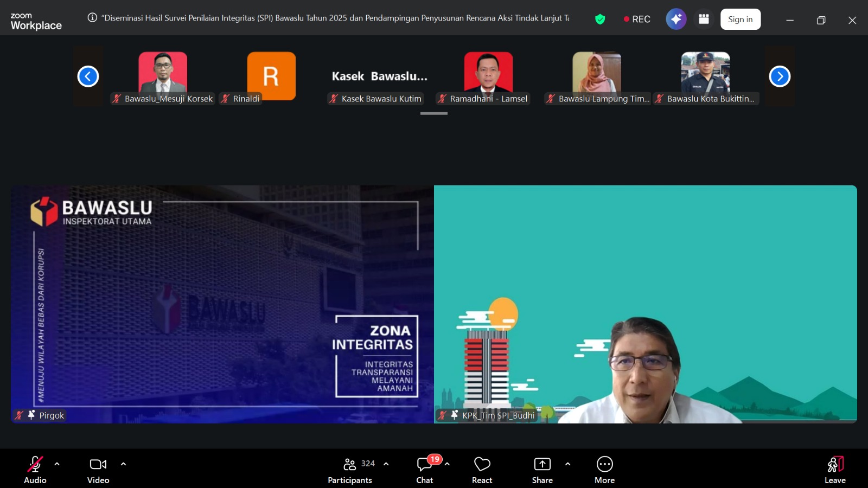Viewport: 868px width, 488px height.
Task: Select Rinaldi participant thumbnail
Action: coord(271,76)
